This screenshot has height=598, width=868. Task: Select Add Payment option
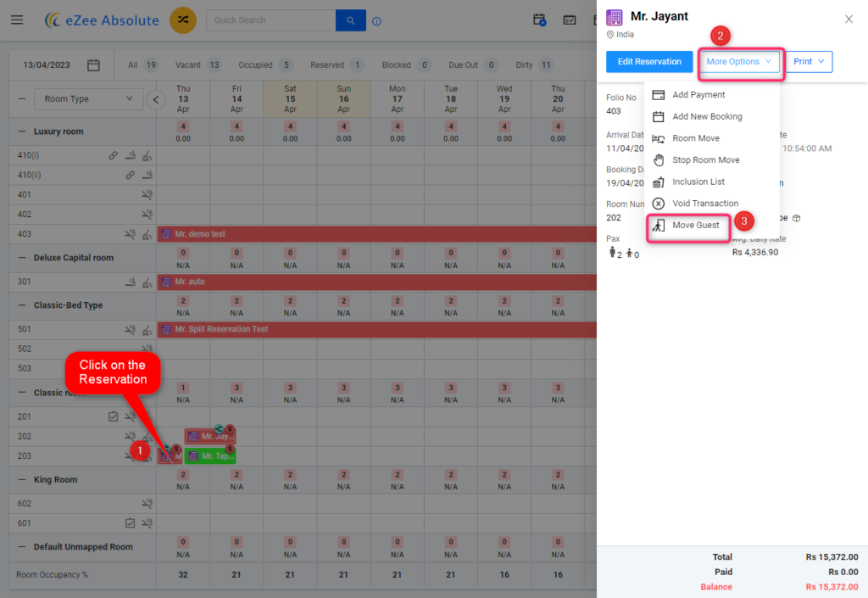pyautogui.click(x=712, y=95)
